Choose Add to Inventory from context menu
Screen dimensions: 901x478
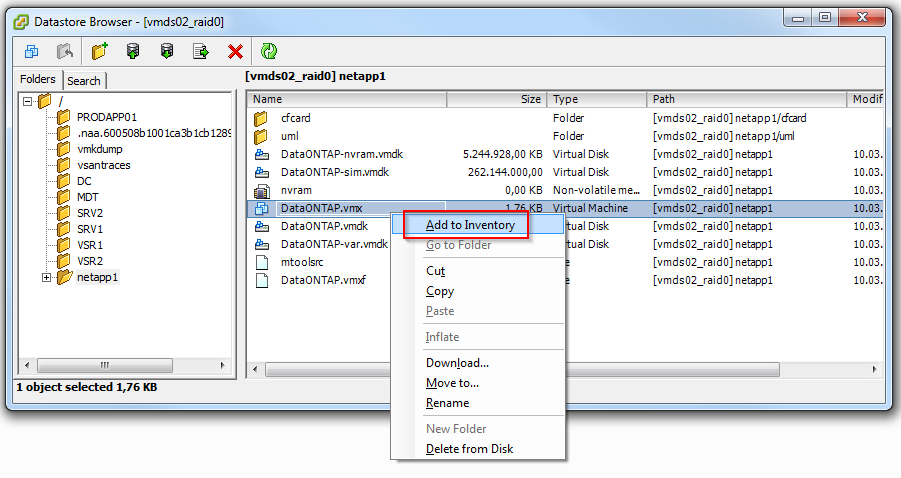(x=478, y=225)
